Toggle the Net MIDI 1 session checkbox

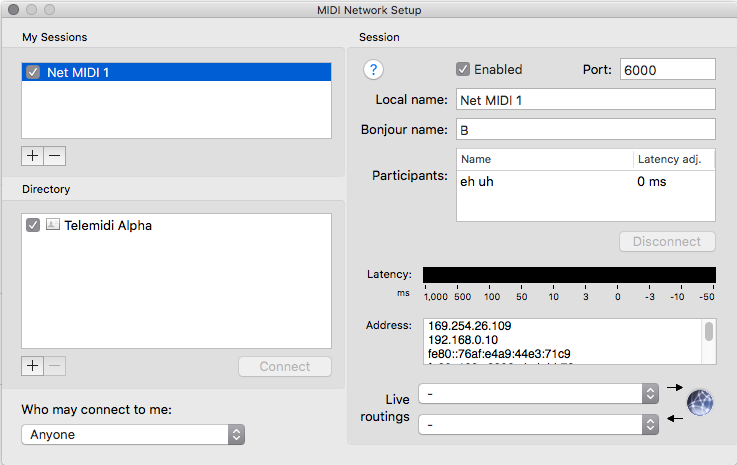click(x=34, y=72)
